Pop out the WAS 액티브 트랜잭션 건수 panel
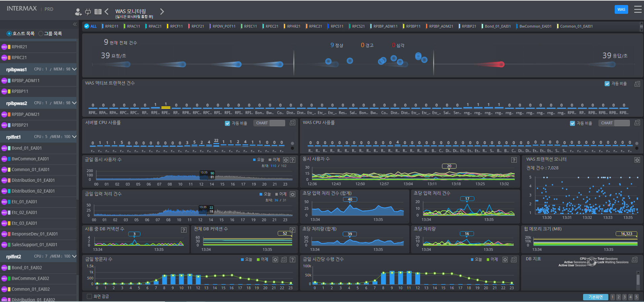 [x=637, y=84]
